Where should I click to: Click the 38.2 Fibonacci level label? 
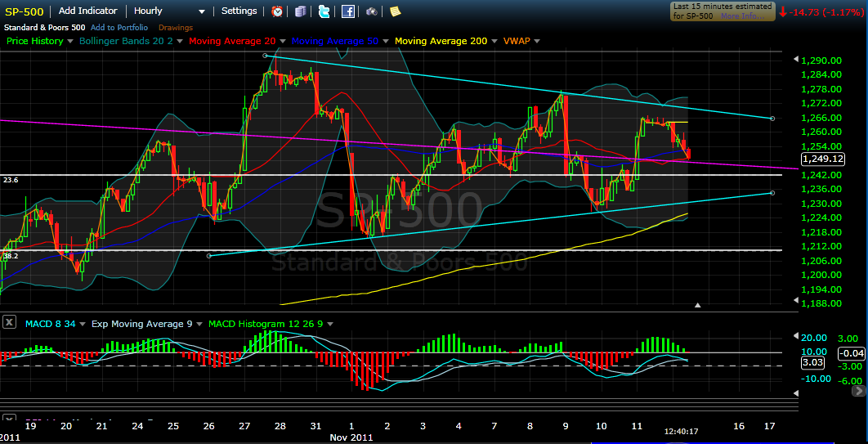click(x=10, y=256)
